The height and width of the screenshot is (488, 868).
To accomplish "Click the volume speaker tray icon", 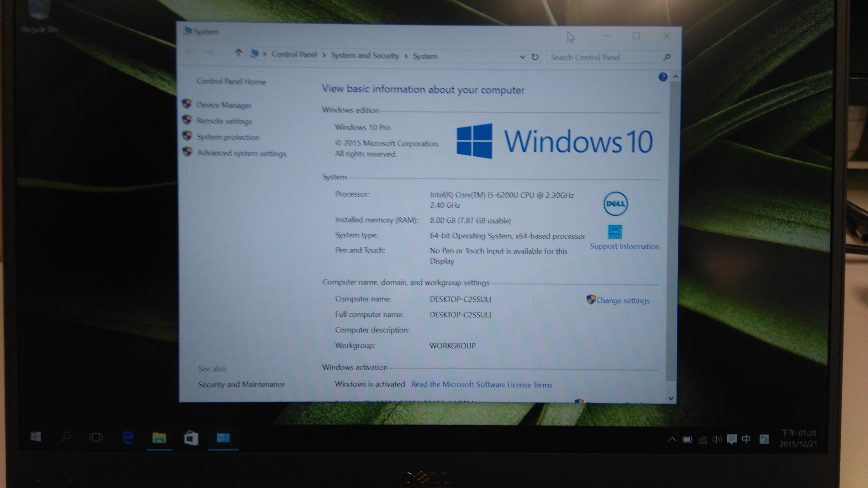I will pos(717,440).
